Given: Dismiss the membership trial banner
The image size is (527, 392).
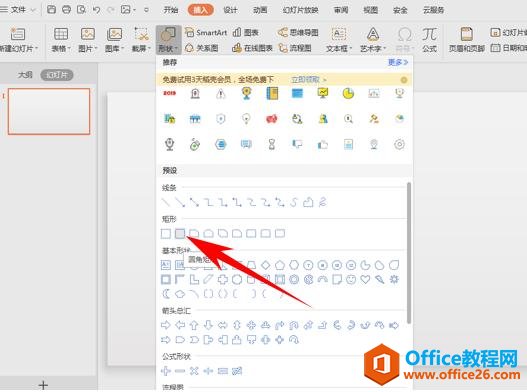Looking at the screenshot, I should tap(404, 80).
